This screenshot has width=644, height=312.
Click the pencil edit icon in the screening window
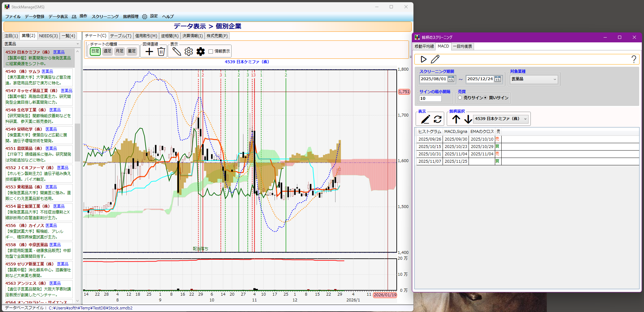(435, 59)
